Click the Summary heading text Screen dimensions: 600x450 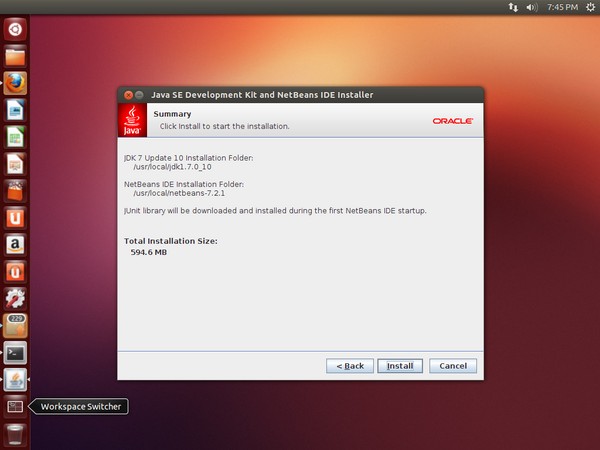click(x=172, y=114)
